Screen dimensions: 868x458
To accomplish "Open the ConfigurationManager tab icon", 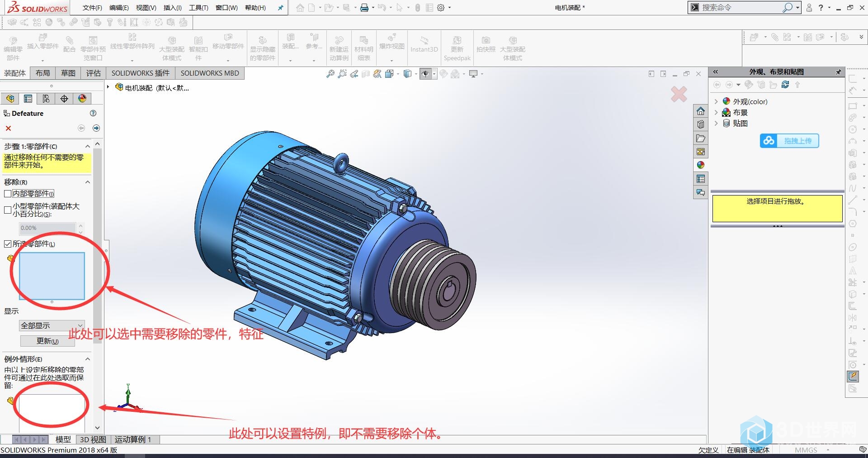I will pyautogui.click(x=46, y=99).
